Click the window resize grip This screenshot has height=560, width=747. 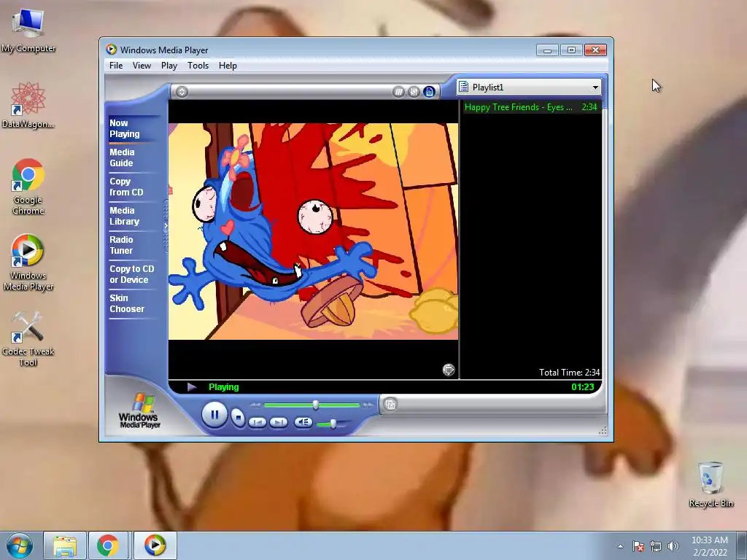[x=603, y=430]
